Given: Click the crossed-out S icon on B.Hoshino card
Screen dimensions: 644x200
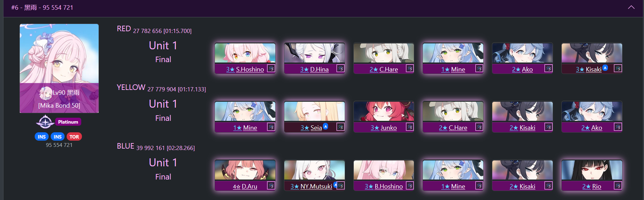Looking at the screenshot, I should click(410, 185).
